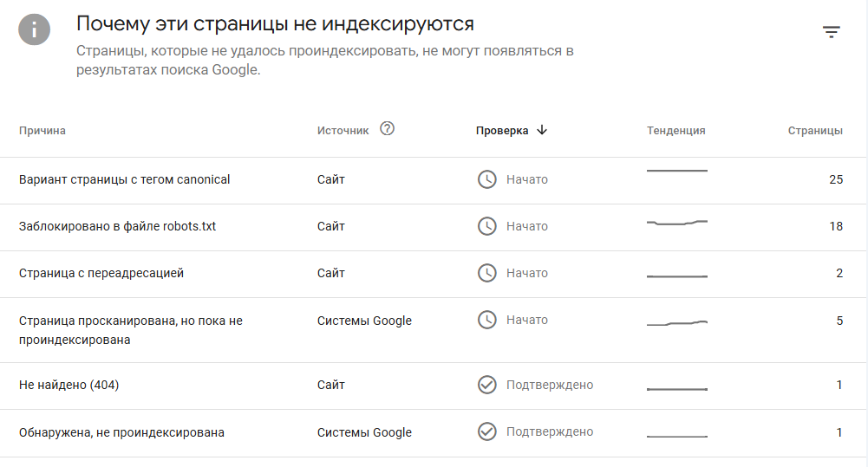The image size is (868, 467).
Task: Open the Не найдено (404) row
Action: 69,386
